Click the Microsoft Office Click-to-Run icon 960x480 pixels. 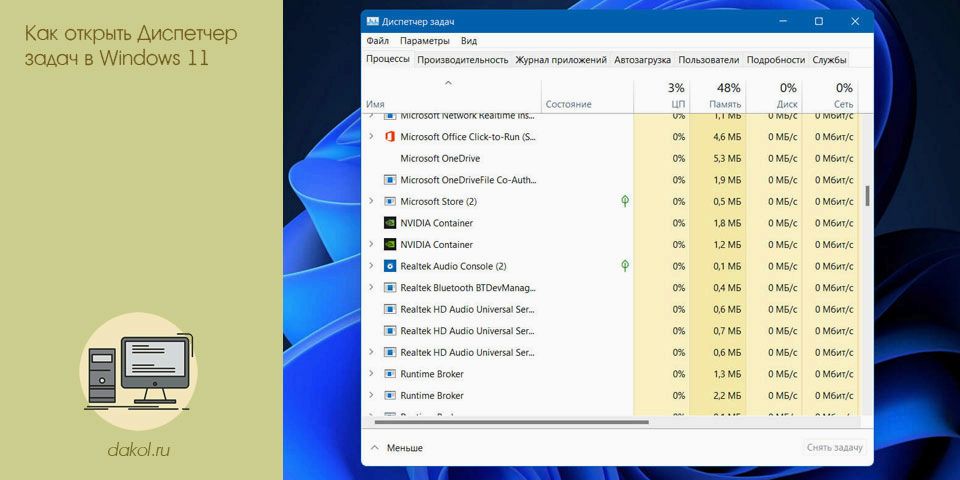pyautogui.click(x=389, y=137)
